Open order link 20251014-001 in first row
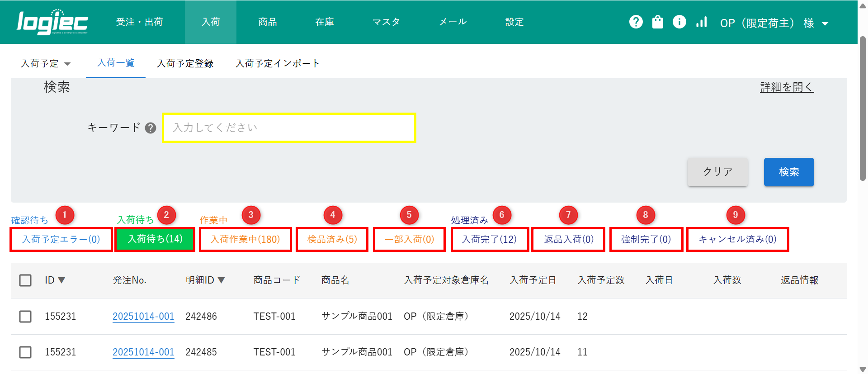868x374 pixels. pos(143,316)
